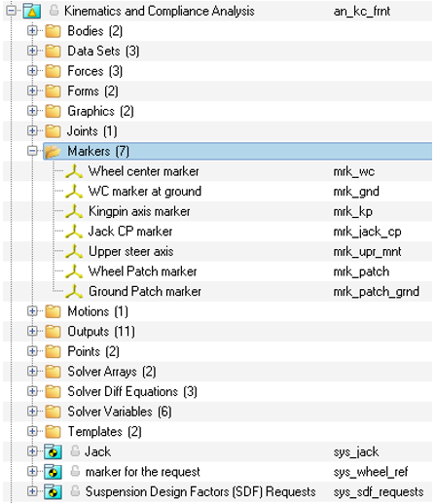The width and height of the screenshot is (436, 504).
Task: Collapse the Kinematics and Compliance Analysis node
Action: coord(11,11)
